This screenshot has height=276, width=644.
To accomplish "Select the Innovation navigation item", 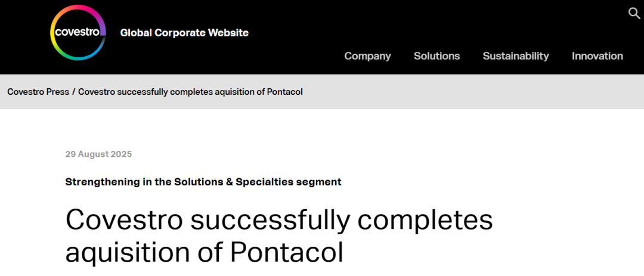I will [597, 56].
